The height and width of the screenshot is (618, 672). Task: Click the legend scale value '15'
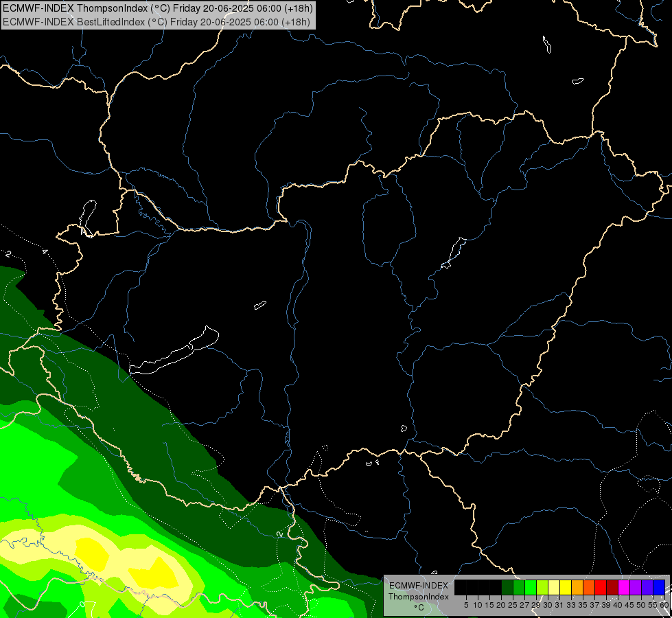point(489,605)
